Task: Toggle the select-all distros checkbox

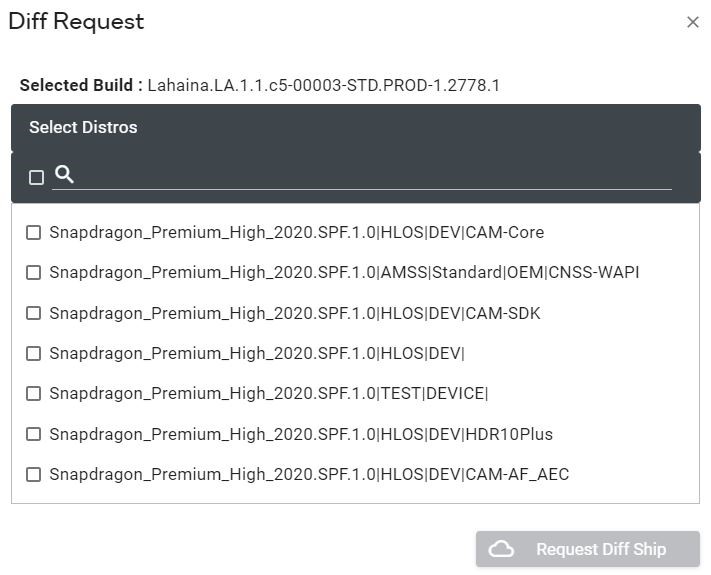Action: pyautogui.click(x=37, y=177)
